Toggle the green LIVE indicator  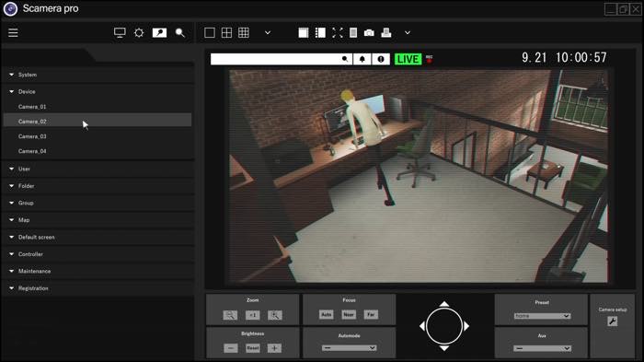408,59
